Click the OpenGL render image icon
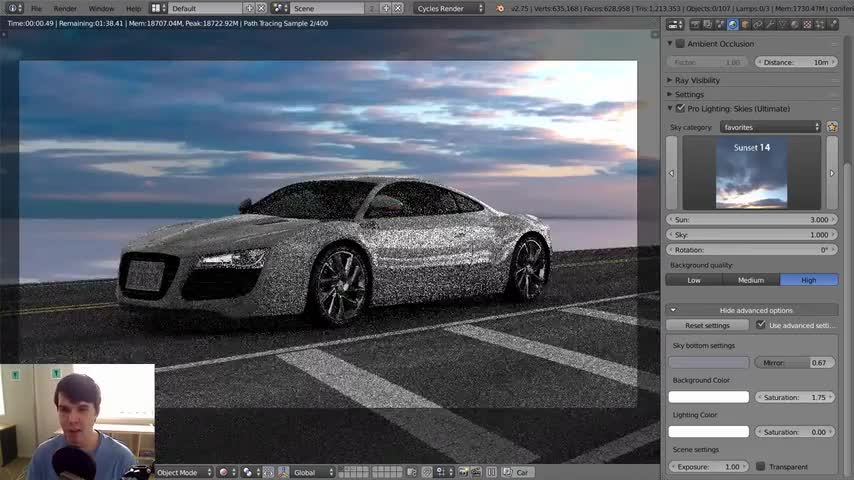Screen dimensions: 854x480 coord(463,472)
